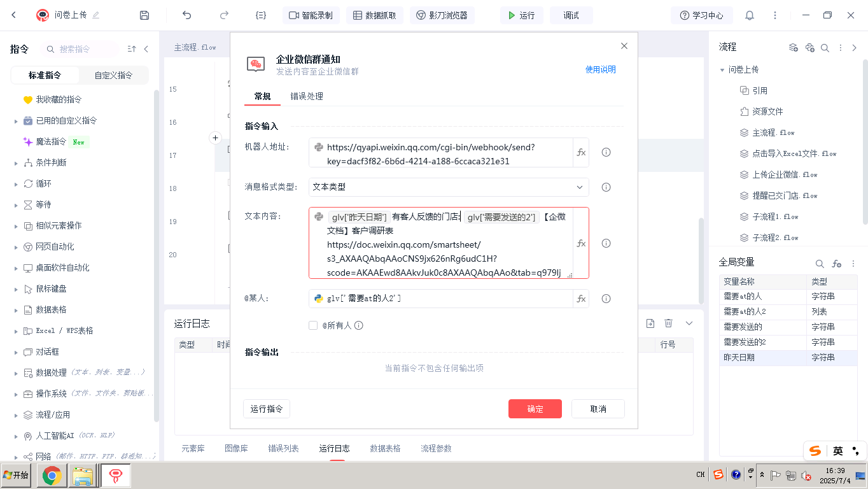This screenshot has height=489, width=868.
Task: Open the 使用说明 link
Action: pos(600,69)
